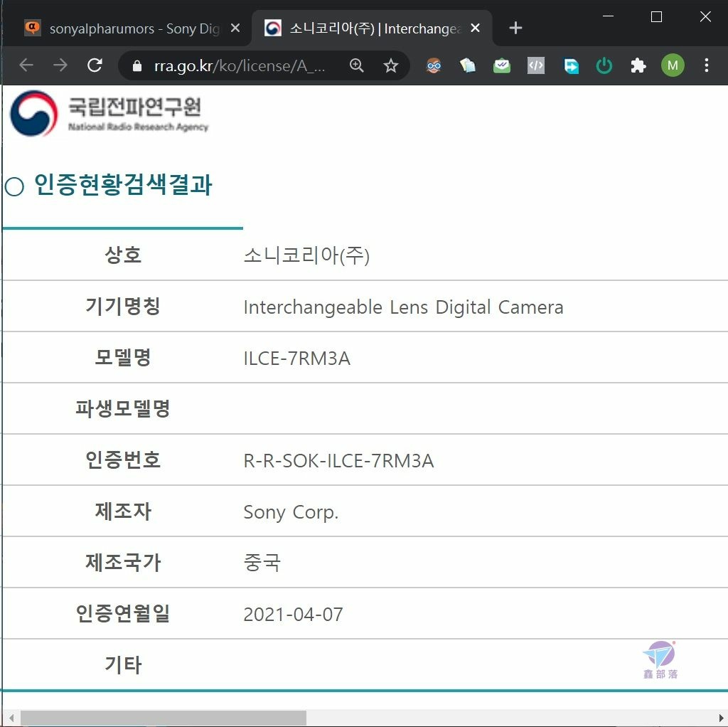The width and height of the screenshot is (728, 727).
Task: Click certification number R-R-SOK-ILCE-7RM3A
Action: tap(338, 461)
